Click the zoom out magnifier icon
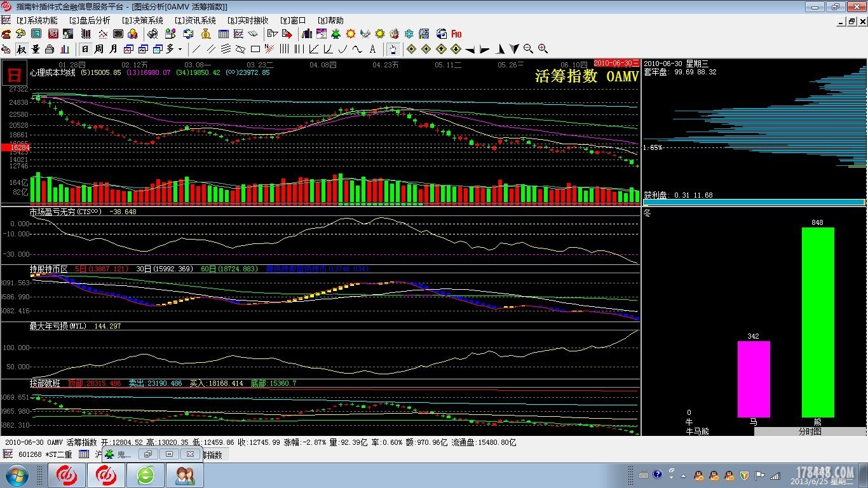The image size is (868, 488). tap(528, 49)
